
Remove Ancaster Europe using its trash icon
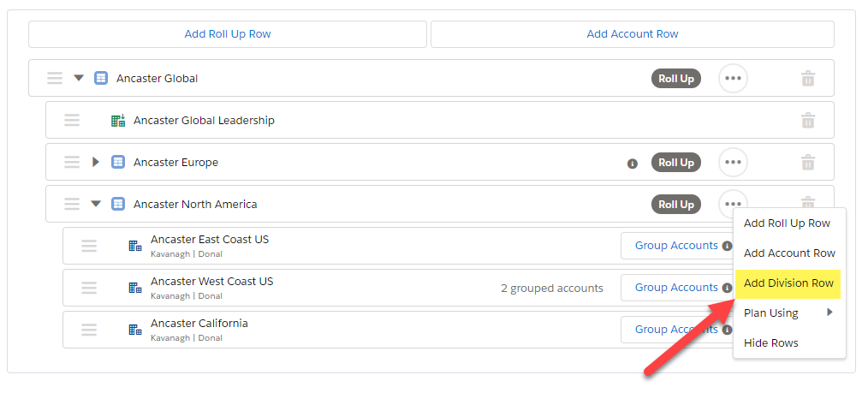click(808, 162)
